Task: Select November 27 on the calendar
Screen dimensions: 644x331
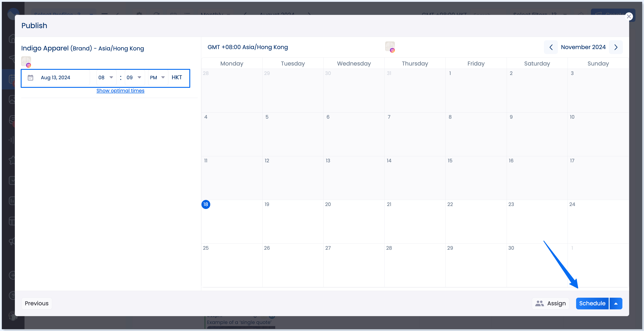Action: [354, 265]
